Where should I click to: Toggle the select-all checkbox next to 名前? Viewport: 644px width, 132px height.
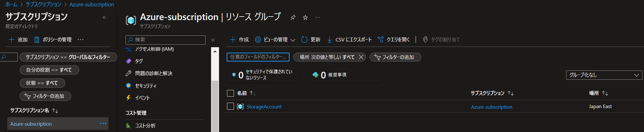pyautogui.click(x=230, y=93)
